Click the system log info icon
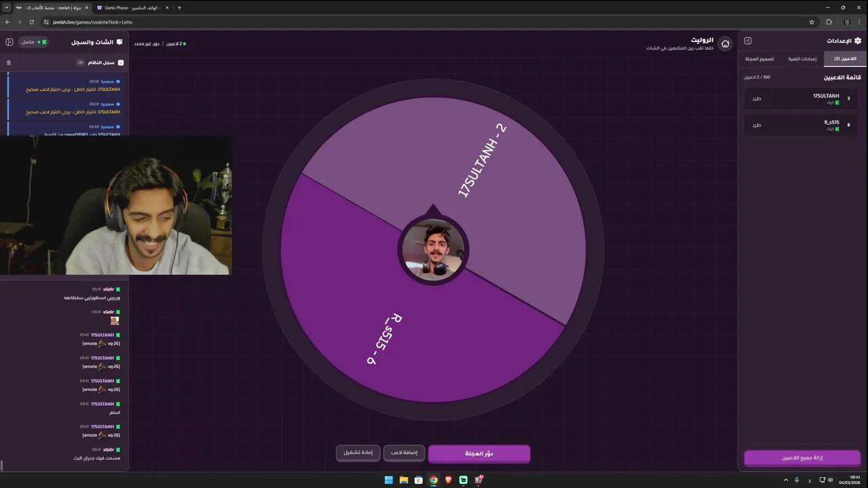 coord(121,62)
